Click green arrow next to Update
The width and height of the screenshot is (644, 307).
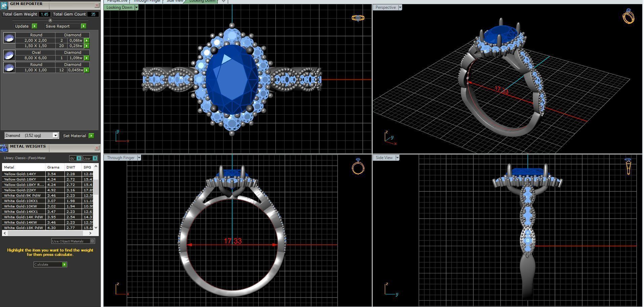tap(34, 26)
